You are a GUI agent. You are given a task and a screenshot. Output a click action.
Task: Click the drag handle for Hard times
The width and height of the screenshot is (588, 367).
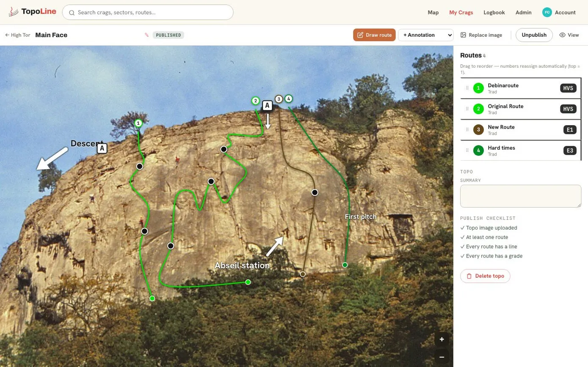[467, 150]
